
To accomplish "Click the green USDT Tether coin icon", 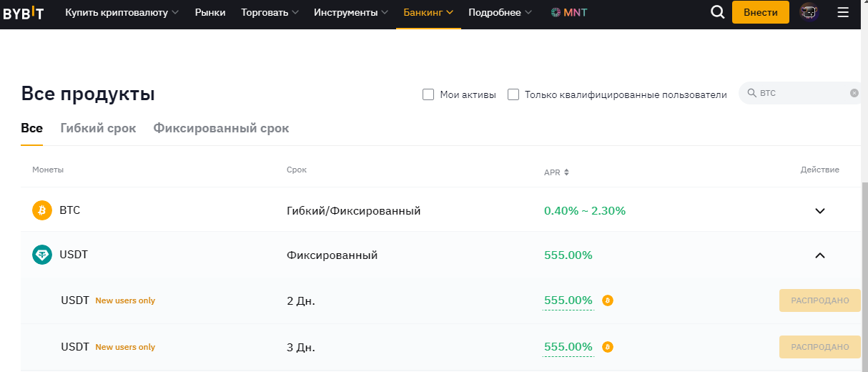I will [x=42, y=255].
